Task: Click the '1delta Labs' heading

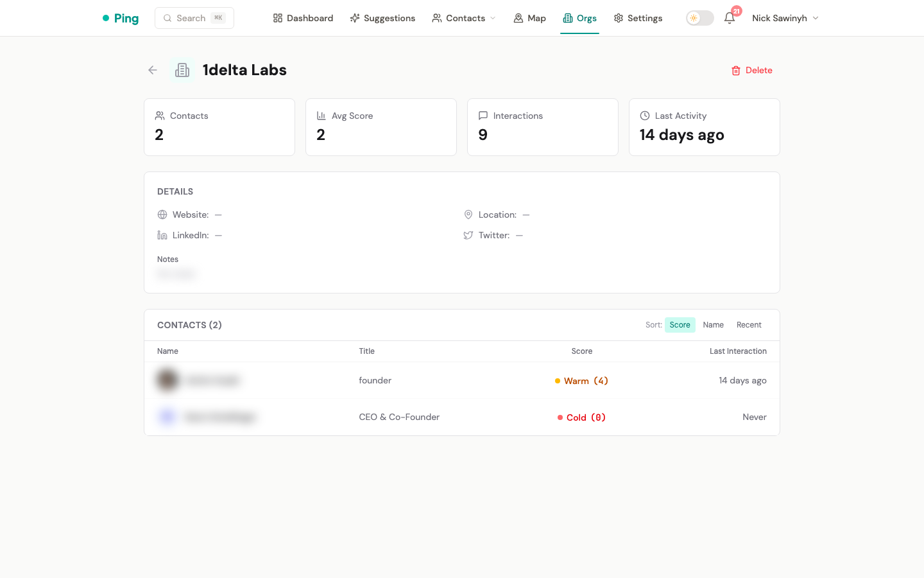Action: [x=244, y=70]
